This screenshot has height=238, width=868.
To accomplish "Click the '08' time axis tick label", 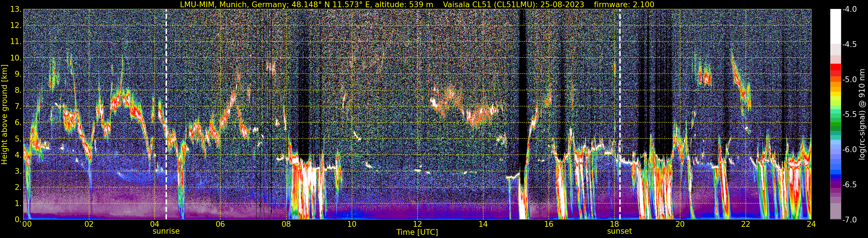I will pyautogui.click(x=286, y=224).
